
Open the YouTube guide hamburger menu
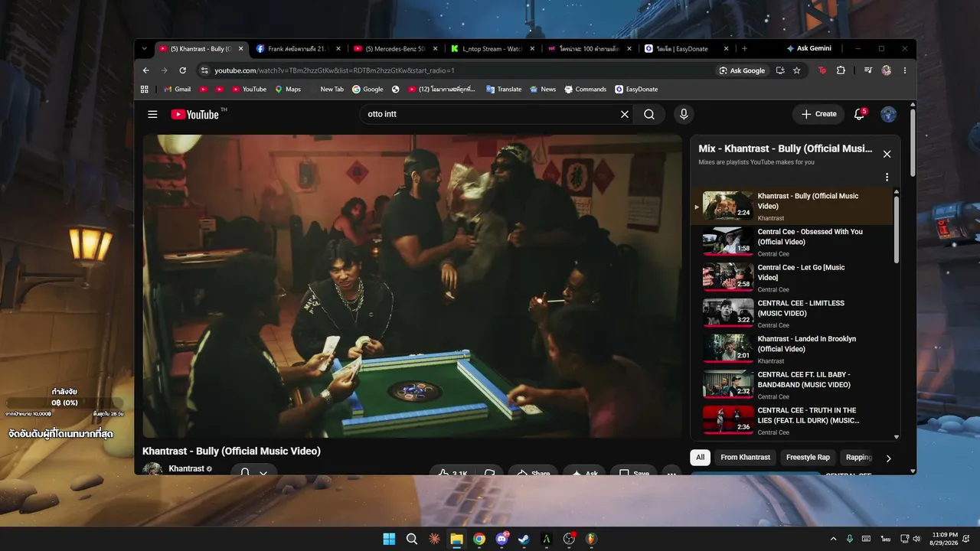[152, 114]
